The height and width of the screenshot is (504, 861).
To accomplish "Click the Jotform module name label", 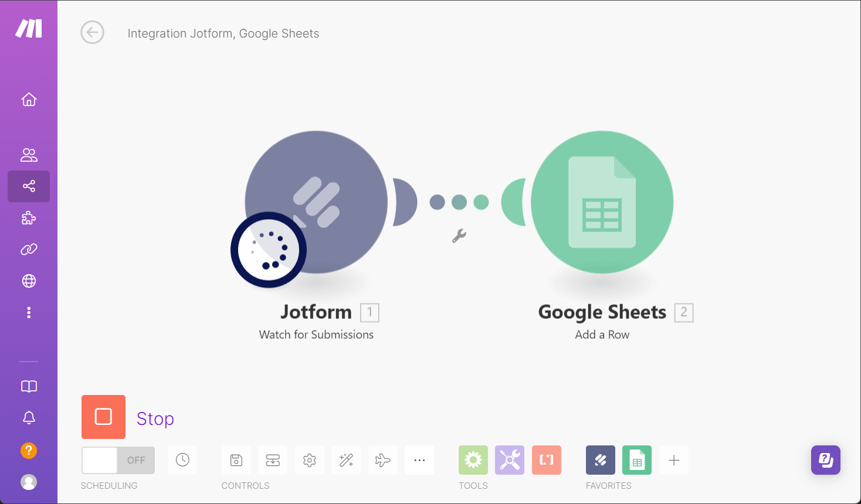I will (316, 312).
